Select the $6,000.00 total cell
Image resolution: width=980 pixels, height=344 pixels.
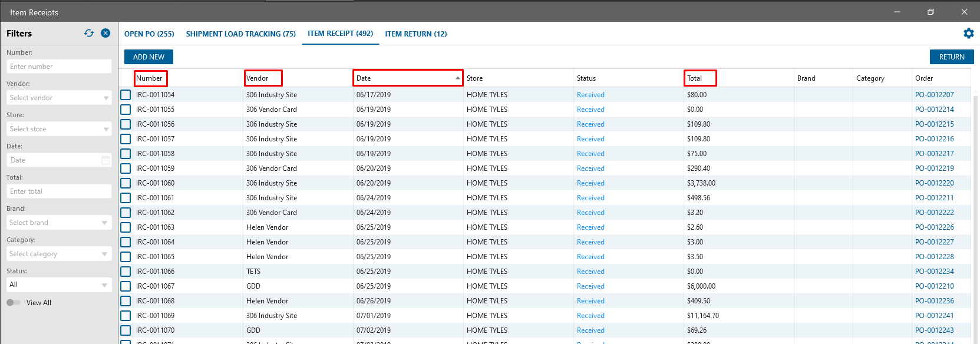point(701,286)
